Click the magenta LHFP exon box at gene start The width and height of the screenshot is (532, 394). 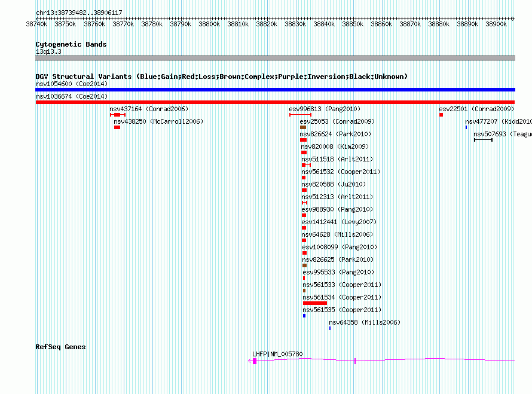pos(255,361)
